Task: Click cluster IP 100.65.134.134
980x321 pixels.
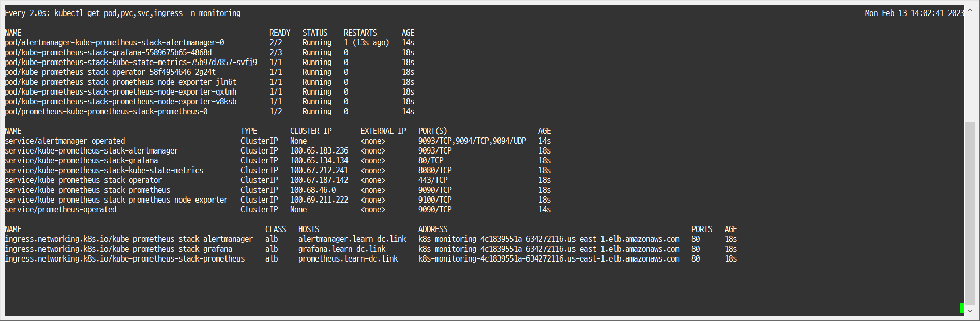Action: point(319,161)
